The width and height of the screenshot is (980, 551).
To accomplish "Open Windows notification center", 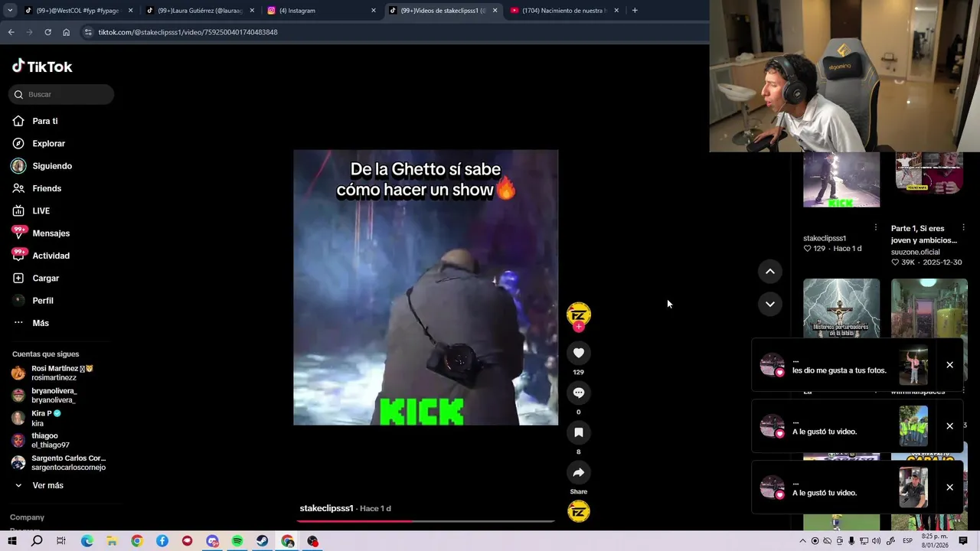I will pos(963,541).
